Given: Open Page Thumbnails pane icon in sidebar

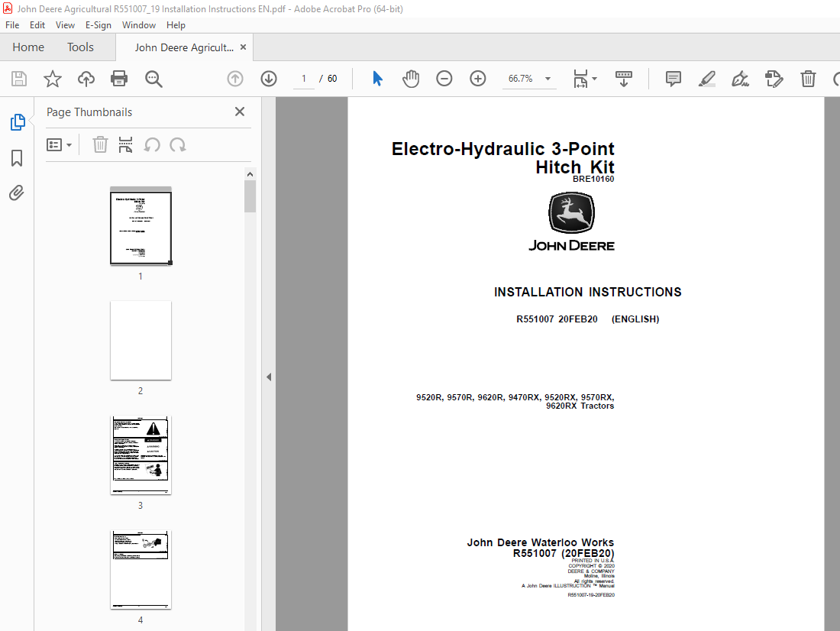Looking at the screenshot, I should (x=17, y=122).
